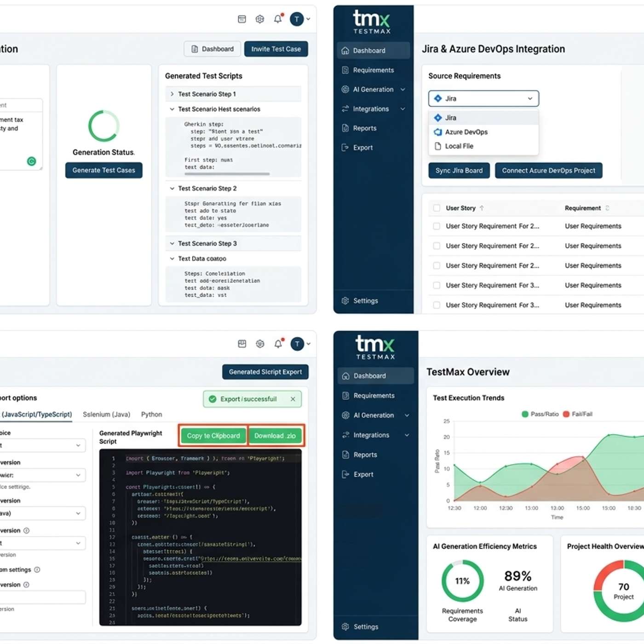Click the green Pass/Ratio legend swatch
Screen dimensions: 644x644
(x=525, y=414)
